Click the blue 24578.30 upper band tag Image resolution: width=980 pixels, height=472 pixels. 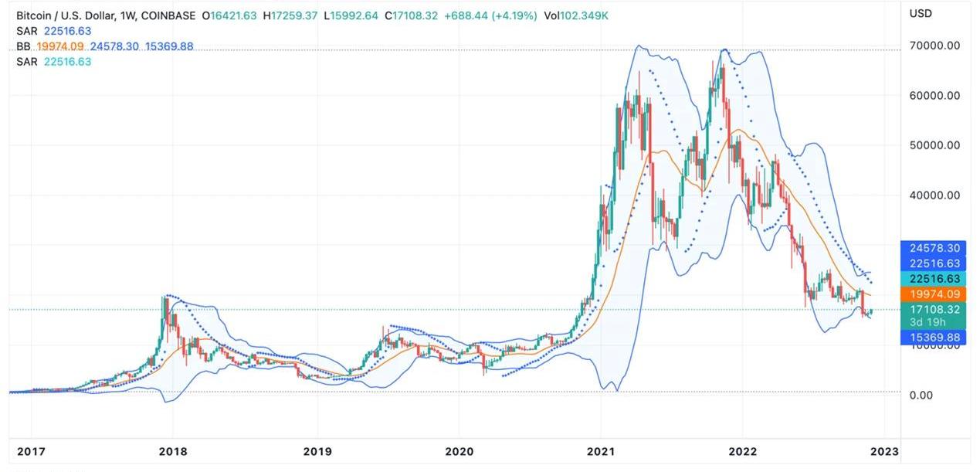pos(933,248)
